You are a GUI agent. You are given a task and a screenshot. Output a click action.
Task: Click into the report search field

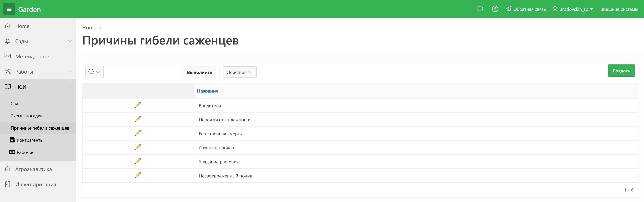[x=143, y=72]
